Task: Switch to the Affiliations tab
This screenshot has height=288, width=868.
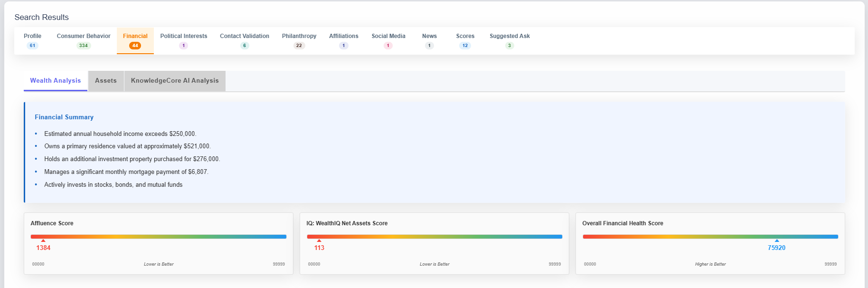Action: (344, 40)
